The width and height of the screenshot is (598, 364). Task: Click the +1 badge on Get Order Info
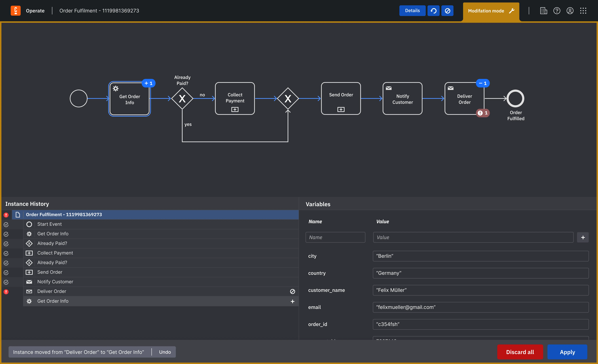[149, 83]
